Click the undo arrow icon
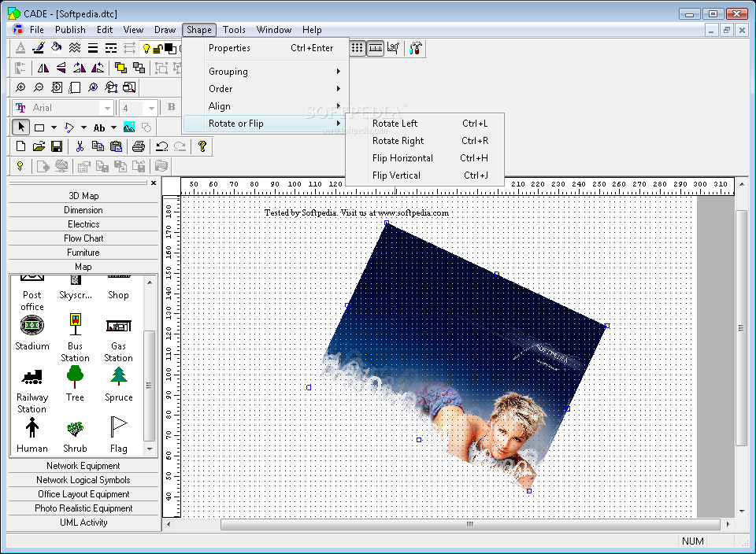The height and width of the screenshot is (554, 756). (x=162, y=146)
